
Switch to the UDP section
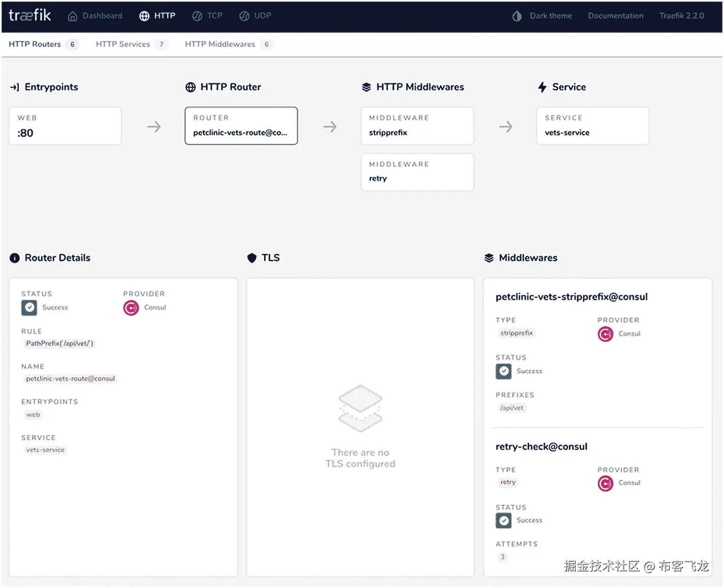pos(255,16)
